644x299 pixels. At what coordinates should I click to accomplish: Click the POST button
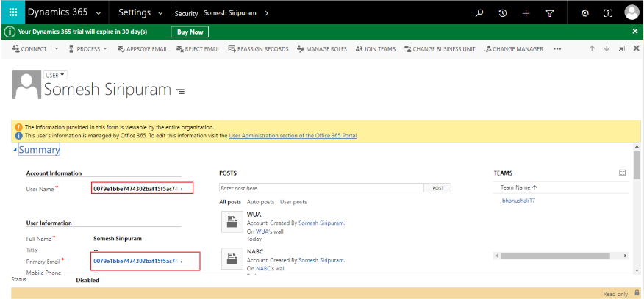coord(437,188)
